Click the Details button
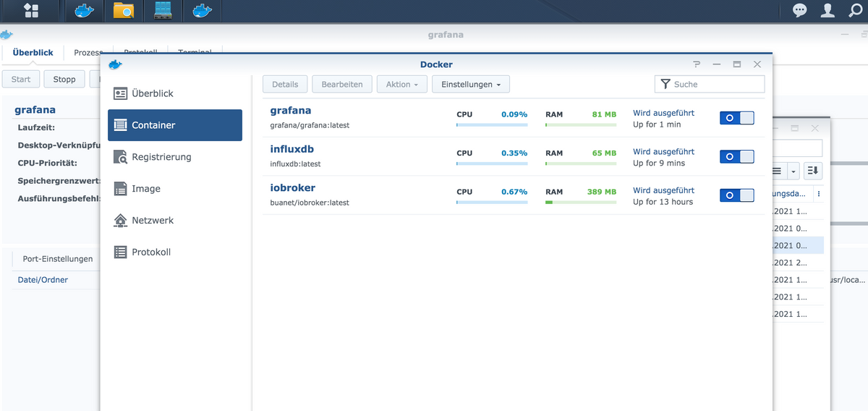Viewport: 868px width, 411px height. coord(285,84)
